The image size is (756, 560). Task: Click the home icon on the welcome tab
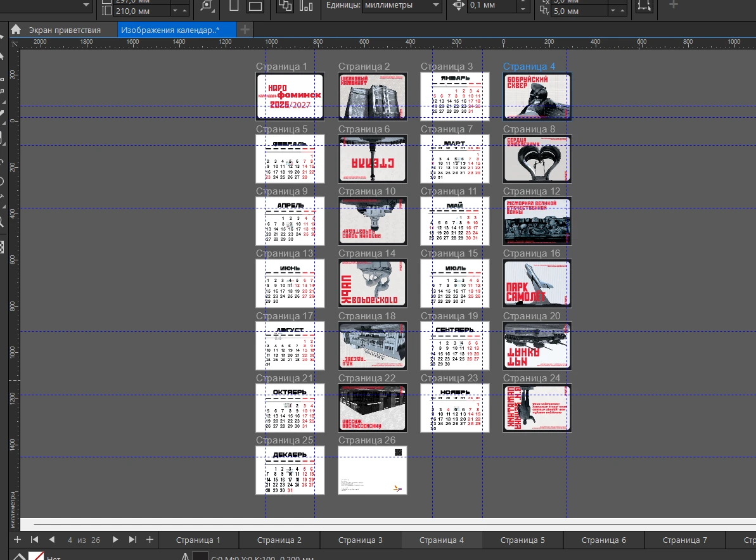tap(16, 30)
